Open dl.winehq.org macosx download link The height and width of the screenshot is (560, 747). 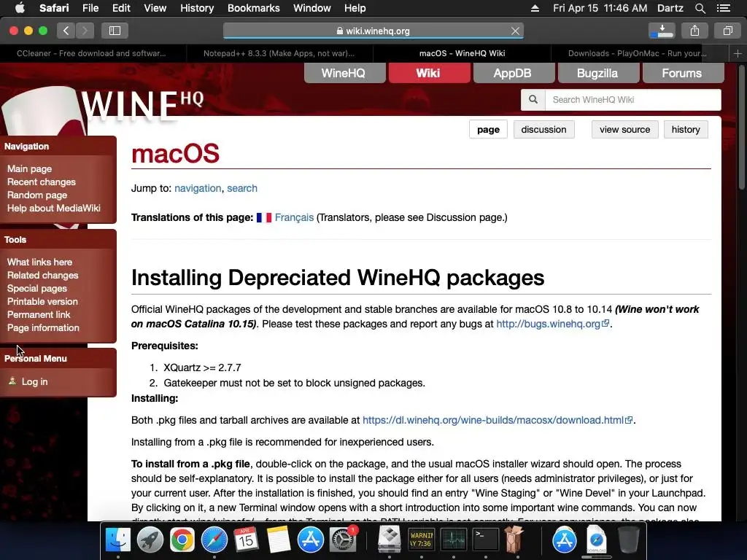tap(498, 420)
